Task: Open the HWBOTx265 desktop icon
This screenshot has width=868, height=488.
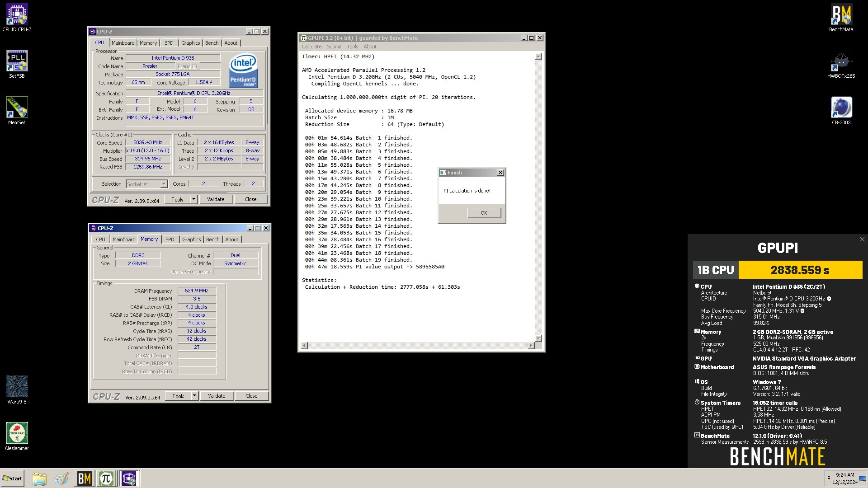Action: pos(841,65)
